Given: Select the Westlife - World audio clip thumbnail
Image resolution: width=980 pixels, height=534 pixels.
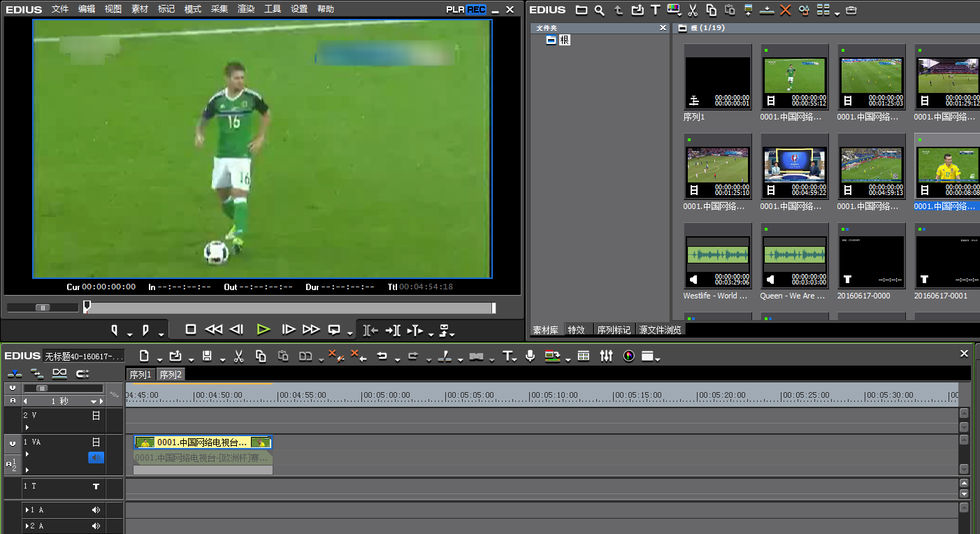Looking at the screenshot, I should (x=718, y=257).
